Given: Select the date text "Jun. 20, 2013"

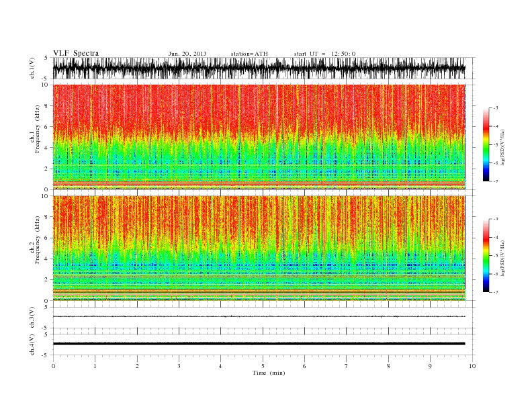Looking at the screenshot, I should click(187, 54).
